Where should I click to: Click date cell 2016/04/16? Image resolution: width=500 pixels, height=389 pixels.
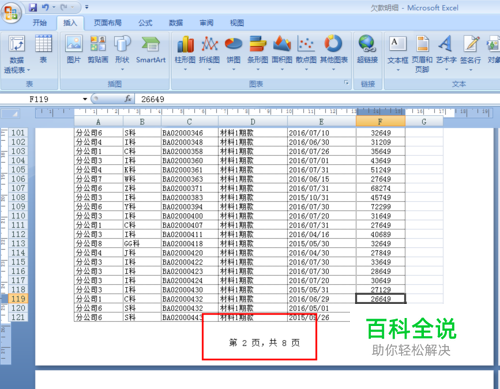[x=321, y=234]
